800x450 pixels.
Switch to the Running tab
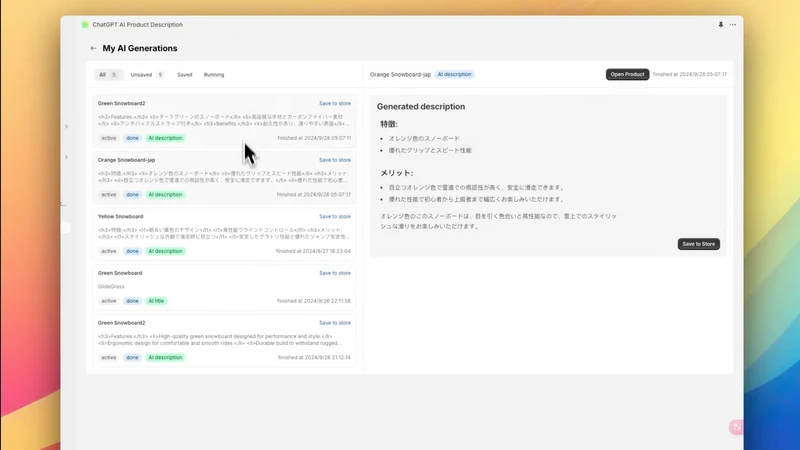pyautogui.click(x=214, y=74)
